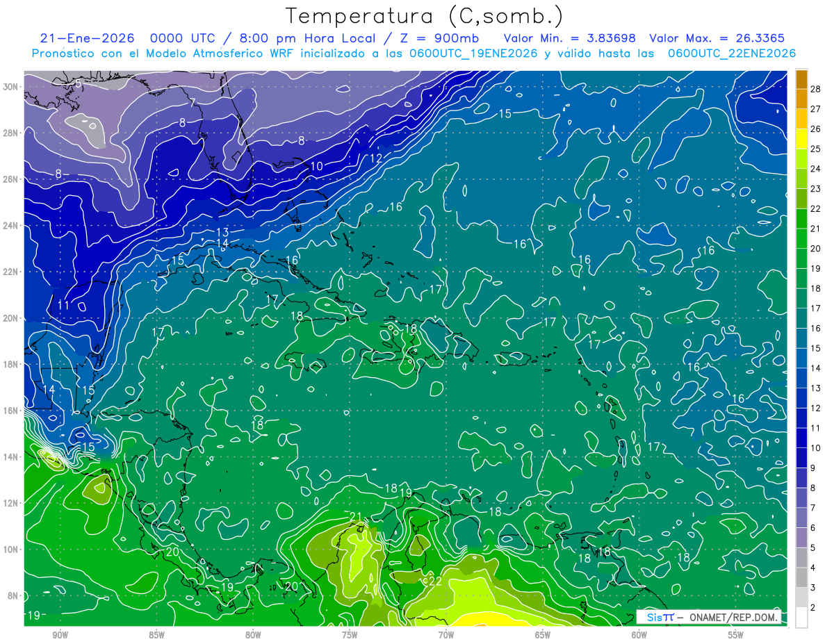Select the green swatch between 21 and 22
Image resolution: width=834 pixels, height=644 pixels.
click(801, 219)
